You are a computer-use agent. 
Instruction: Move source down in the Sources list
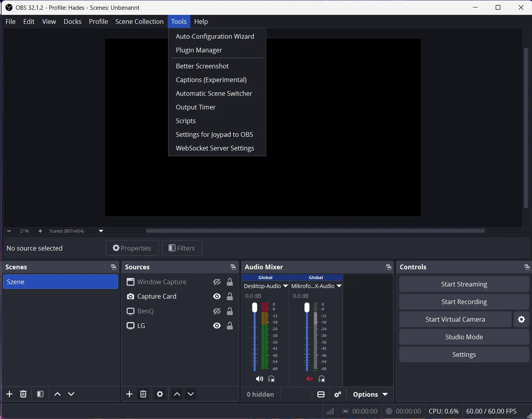(191, 394)
